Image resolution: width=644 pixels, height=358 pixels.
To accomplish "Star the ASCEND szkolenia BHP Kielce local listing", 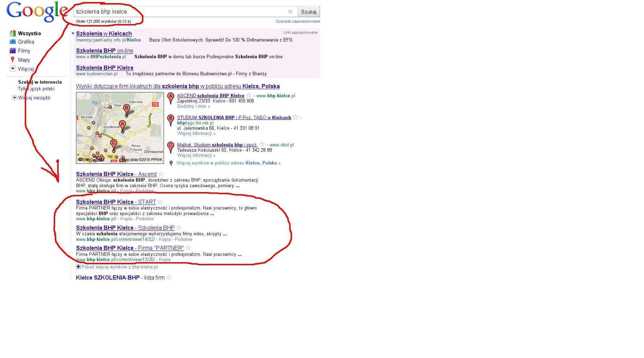I will click(x=249, y=96).
